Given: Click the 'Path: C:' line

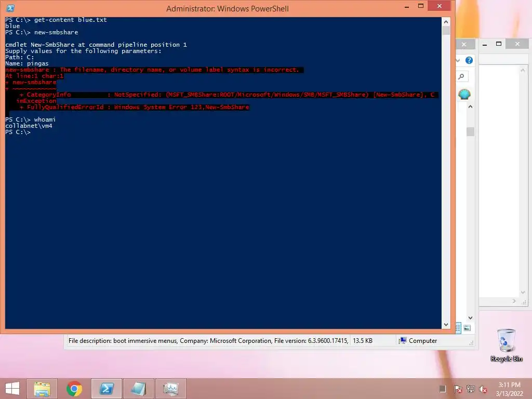Looking at the screenshot, I should pos(20,57).
